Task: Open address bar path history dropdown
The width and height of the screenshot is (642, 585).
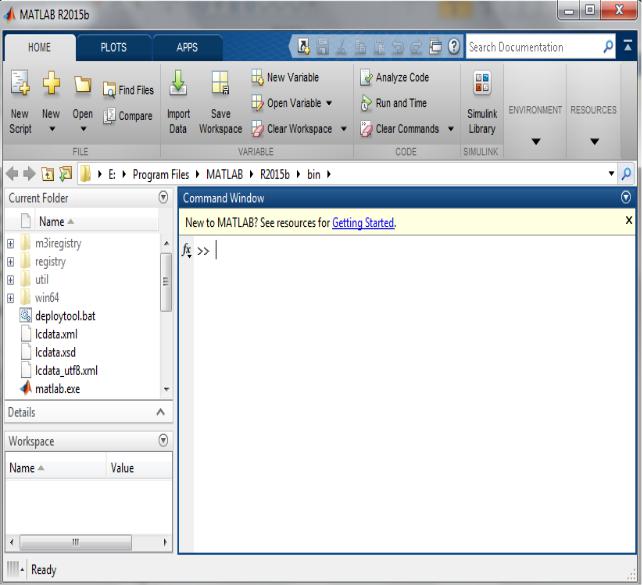Action: [611, 174]
